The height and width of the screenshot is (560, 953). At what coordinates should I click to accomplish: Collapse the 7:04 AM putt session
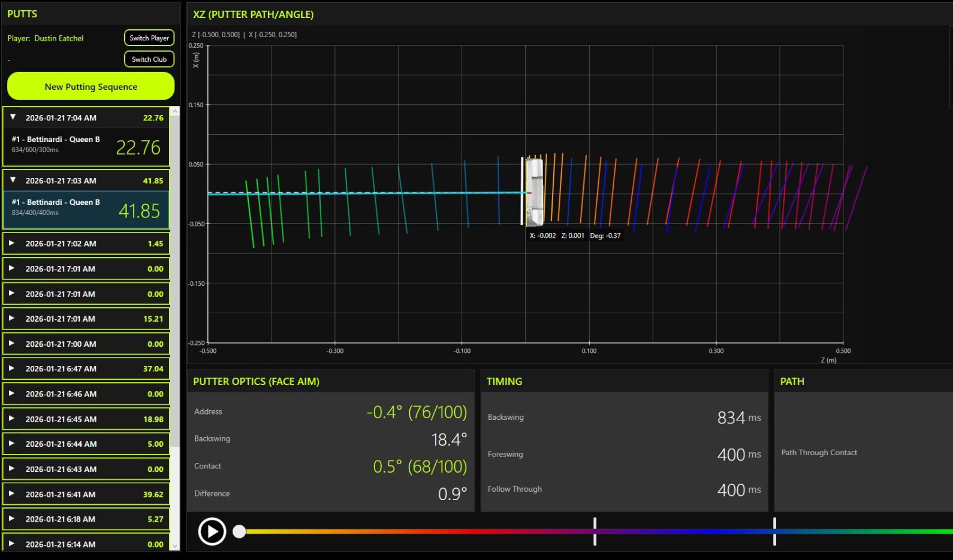13,117
